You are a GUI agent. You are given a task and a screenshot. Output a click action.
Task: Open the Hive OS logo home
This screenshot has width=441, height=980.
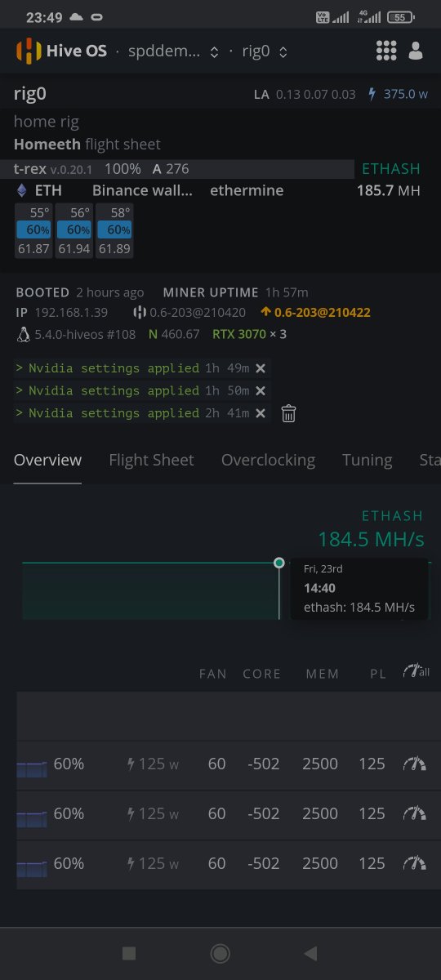click(x=63, y=51)
